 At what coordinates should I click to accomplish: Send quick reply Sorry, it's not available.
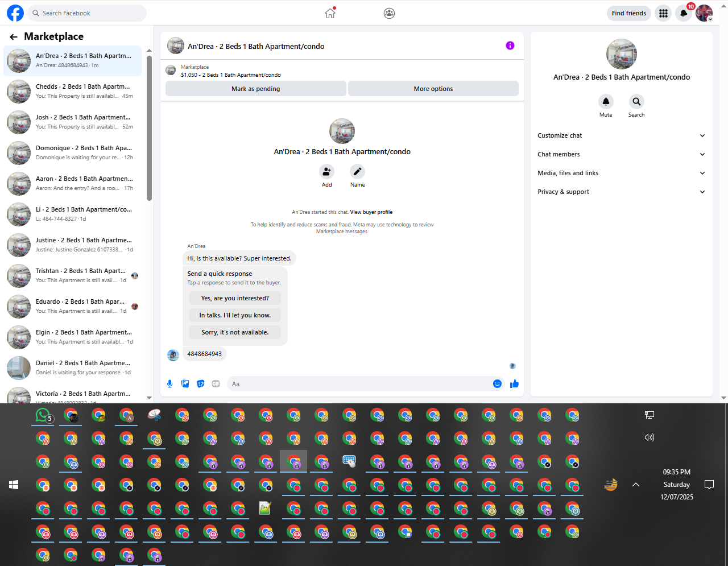pyautogui.click(x=235, y=332)
